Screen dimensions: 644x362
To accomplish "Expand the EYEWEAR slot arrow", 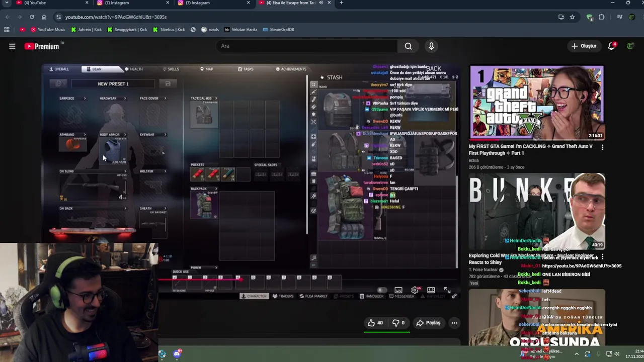I will [x=166, y=135].
